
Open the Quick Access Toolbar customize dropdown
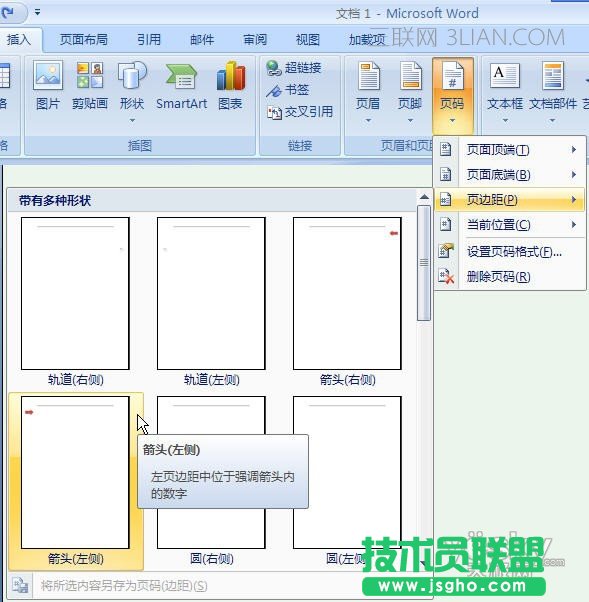point(37,12)
